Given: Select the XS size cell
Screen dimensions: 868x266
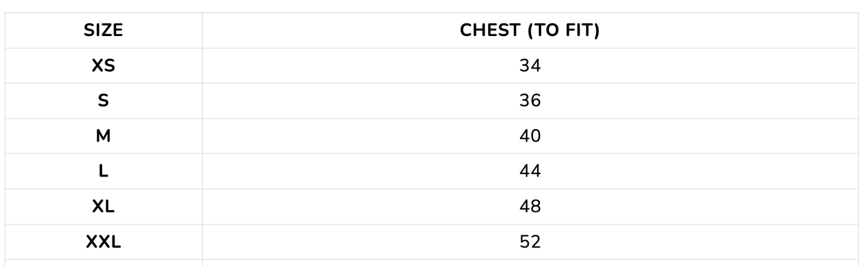Looking at the screenshot, I should click(x=103, y=66).
